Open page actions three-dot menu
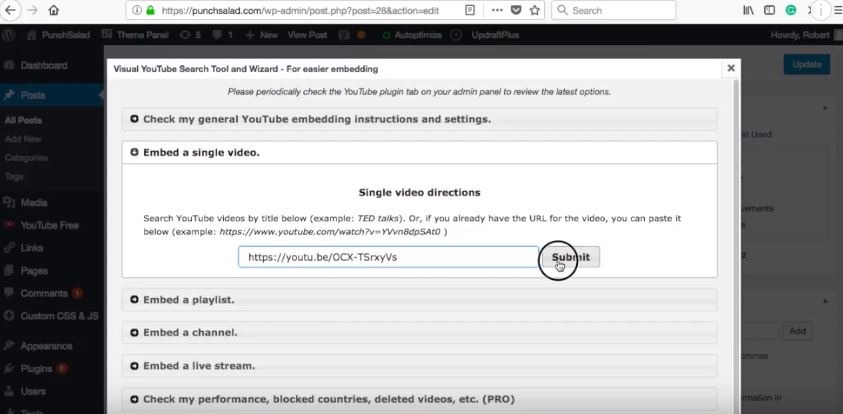The width and height of the screenshot is (843, 414). [x=497, y=10]
